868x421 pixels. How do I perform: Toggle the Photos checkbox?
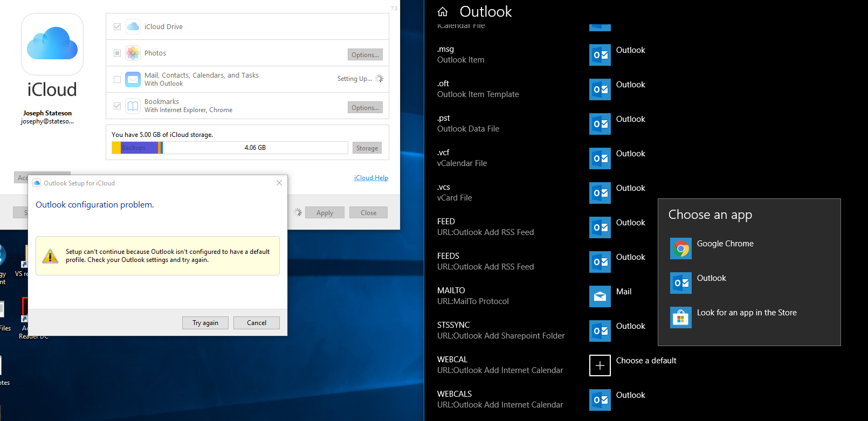(117, 53)
